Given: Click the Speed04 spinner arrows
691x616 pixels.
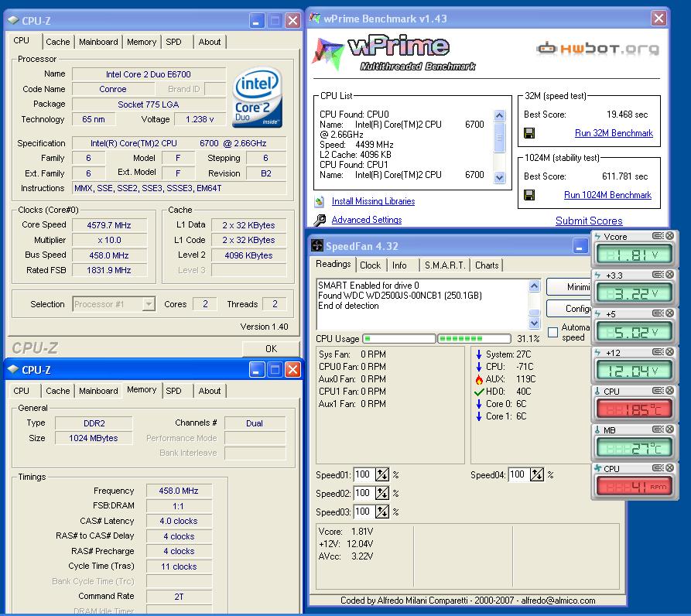Looking at the screenshot, I should [537, 474].
